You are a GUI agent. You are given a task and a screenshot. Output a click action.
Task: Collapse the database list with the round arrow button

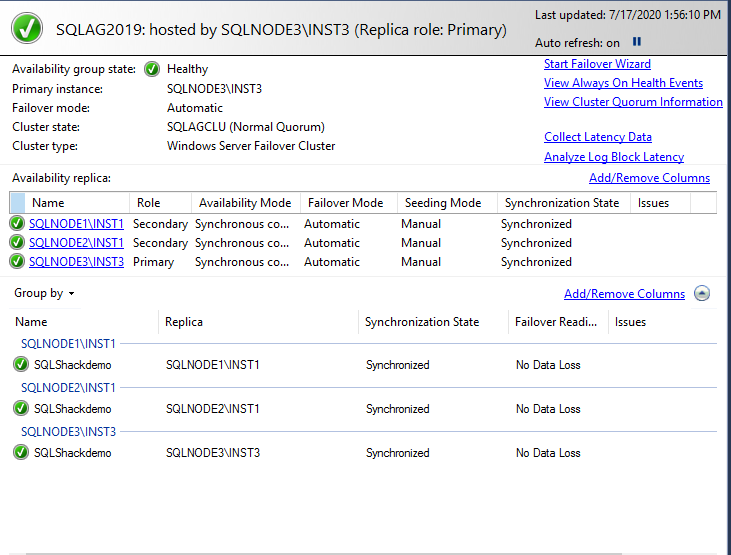[x=702, y=294]
